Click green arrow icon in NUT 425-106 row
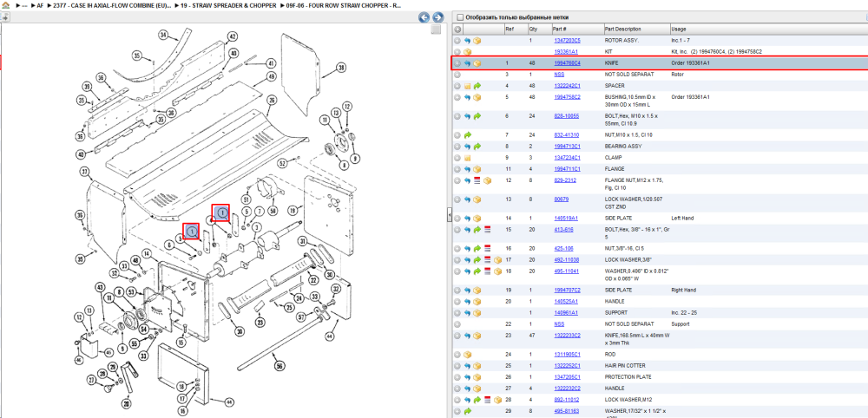This screenshot has height=418, width=868. click(477, 248)
